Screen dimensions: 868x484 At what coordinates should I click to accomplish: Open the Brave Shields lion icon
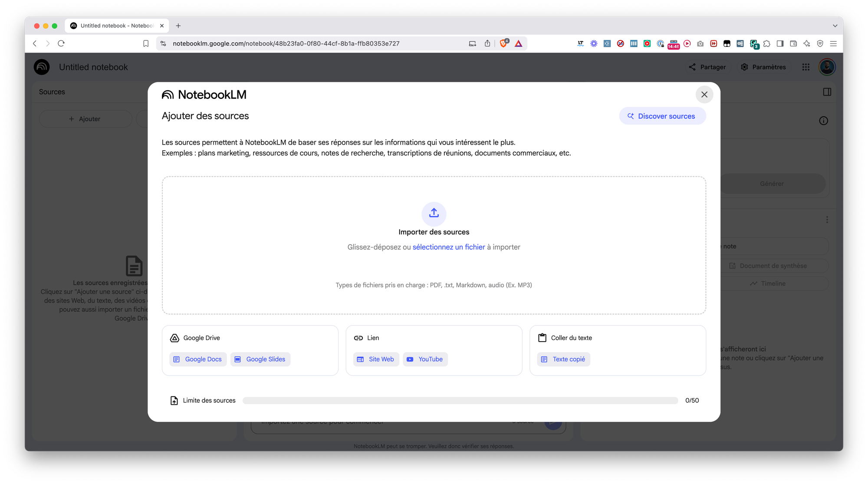click(x=503, y=43)
